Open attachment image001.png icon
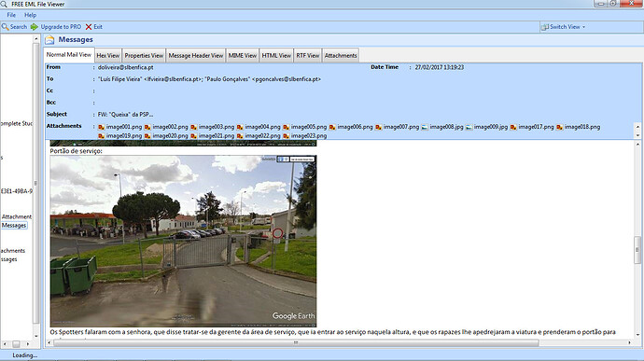The image size is (644, 361). (x=102, y=127)
